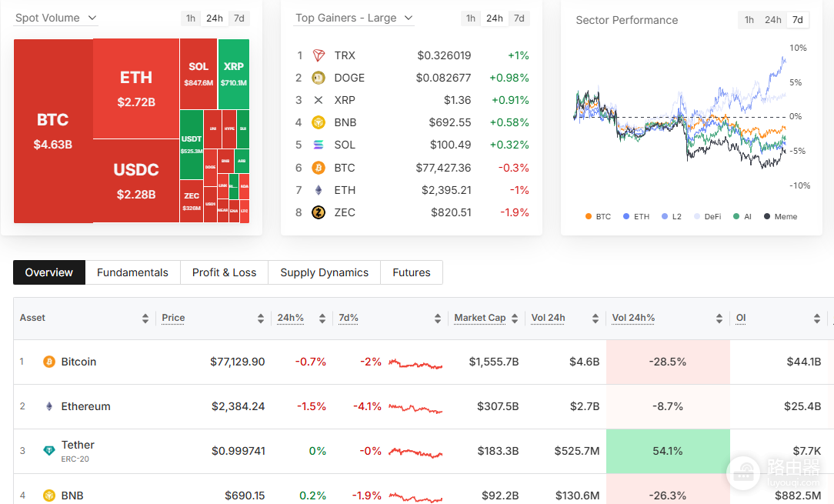Viewport: 834px width, 504px height.
Task: Select 7d range for Spot Volume
Action: point(239,18)
